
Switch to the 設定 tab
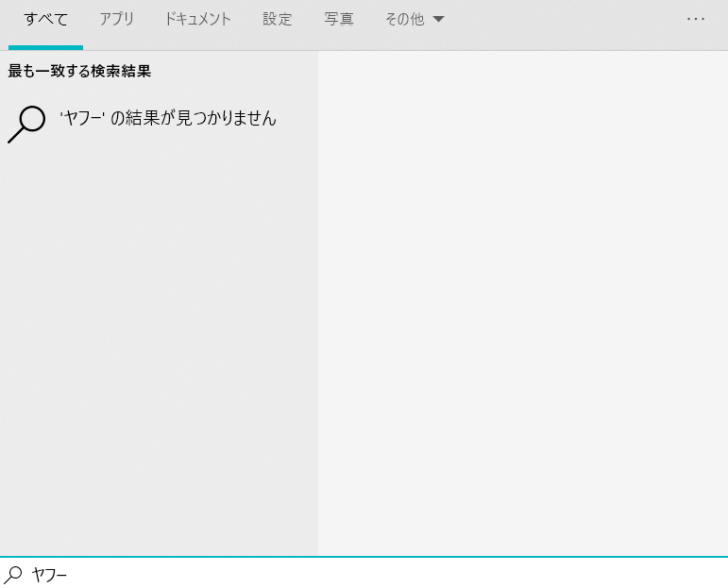[x=278, y=20]
